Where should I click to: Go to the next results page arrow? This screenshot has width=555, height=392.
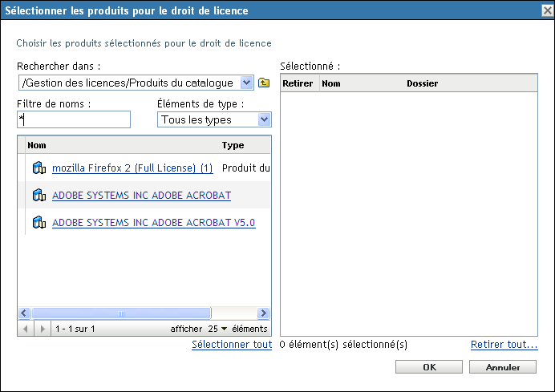[x=42, y=329]
